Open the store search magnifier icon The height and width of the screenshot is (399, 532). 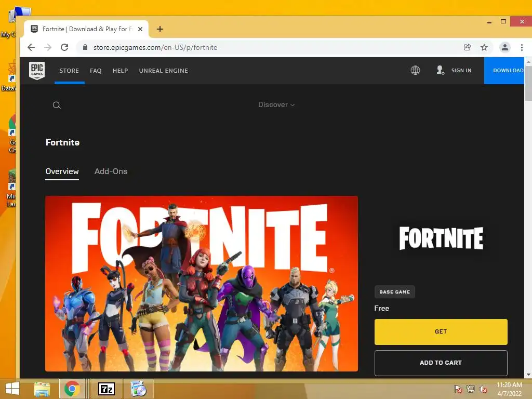tap(57, 105)
